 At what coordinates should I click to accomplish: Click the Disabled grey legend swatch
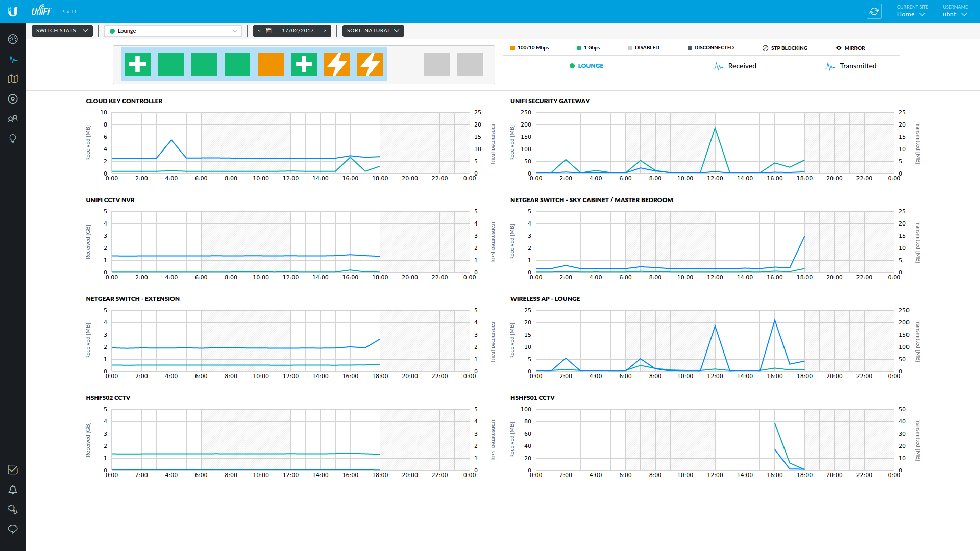[630, 48]
